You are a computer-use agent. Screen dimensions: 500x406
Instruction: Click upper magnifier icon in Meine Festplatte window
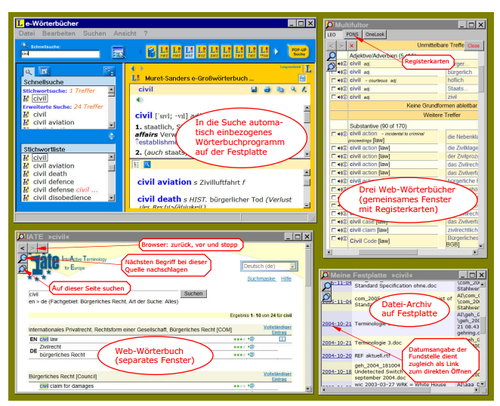pos(326,286)
